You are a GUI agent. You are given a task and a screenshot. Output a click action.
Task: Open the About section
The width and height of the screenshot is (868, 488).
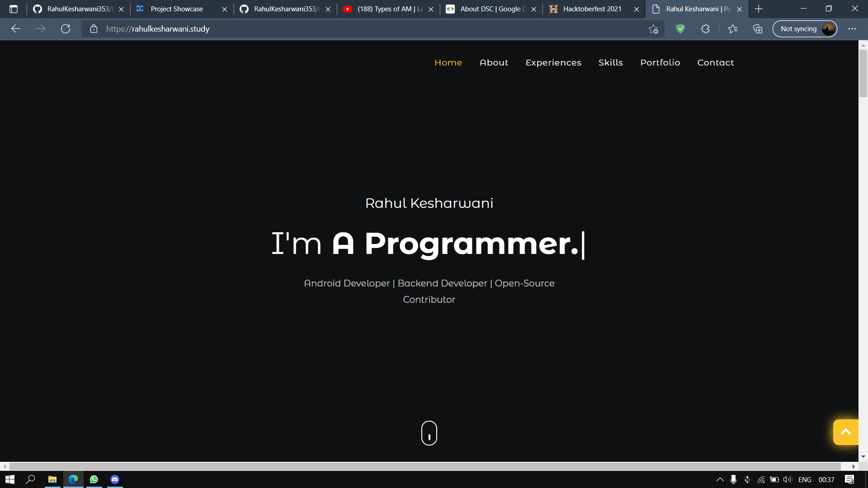[x=494, y=63]
